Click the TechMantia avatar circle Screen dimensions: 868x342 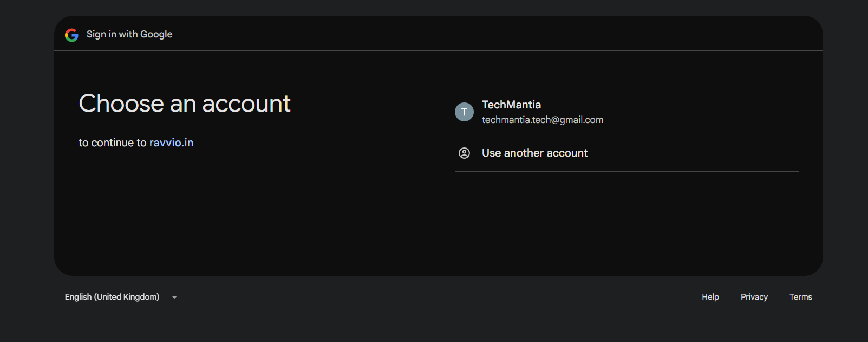[464, 112]
